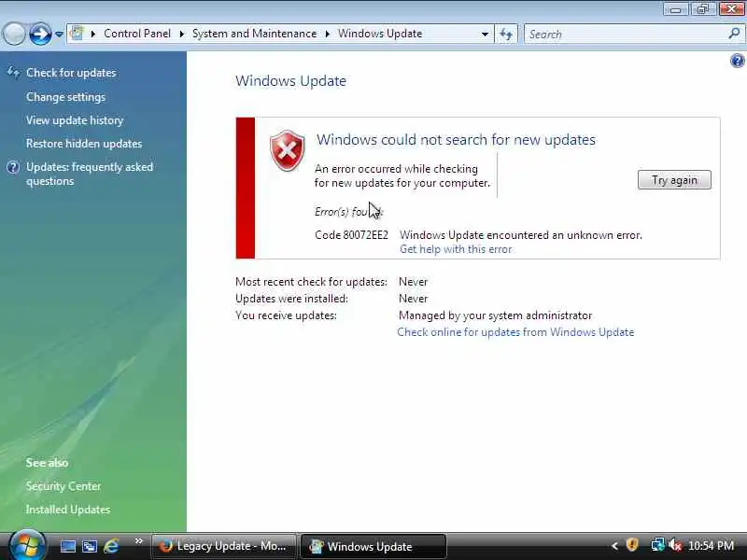
Task: Launch Internet Explorer from quick launch
Action: [x=111, y=546]
